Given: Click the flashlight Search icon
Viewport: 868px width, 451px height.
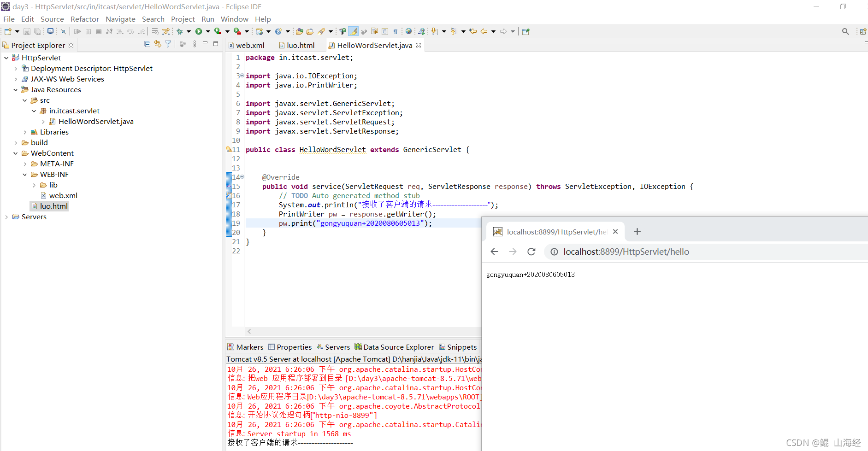Looking at the screenshot, I should 322,31.
